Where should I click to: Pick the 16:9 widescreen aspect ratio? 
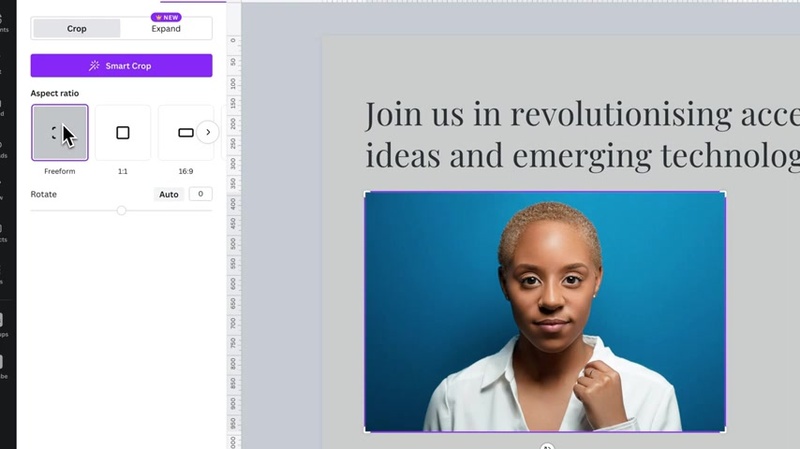[186, 133]
